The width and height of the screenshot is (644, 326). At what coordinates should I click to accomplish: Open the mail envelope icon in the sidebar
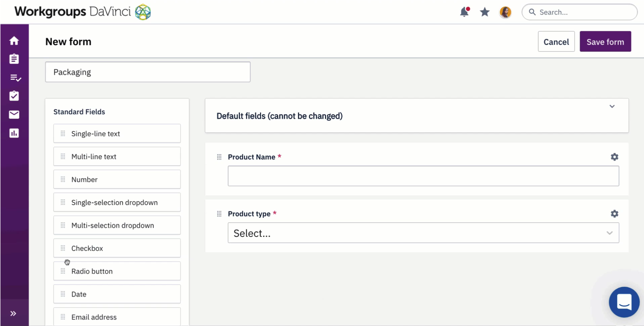click(x=14, y=115)
